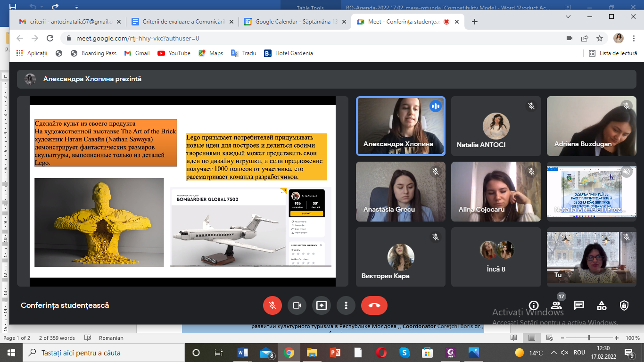644x362 pixels.
Task: Open the chat messages icon
Action: [x=579, y=305]
